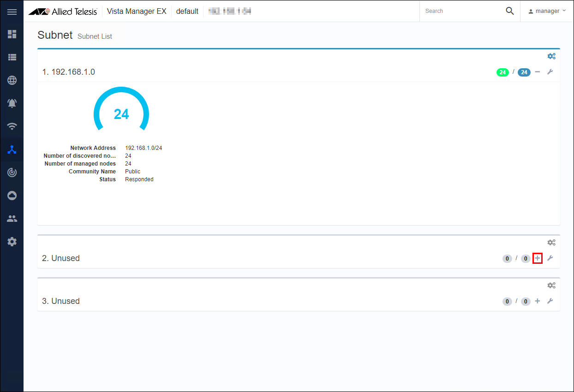Screen dimensions: 574x392
Task: Open the wireless Wi-Fi sidebar icon
Action: 12,126
